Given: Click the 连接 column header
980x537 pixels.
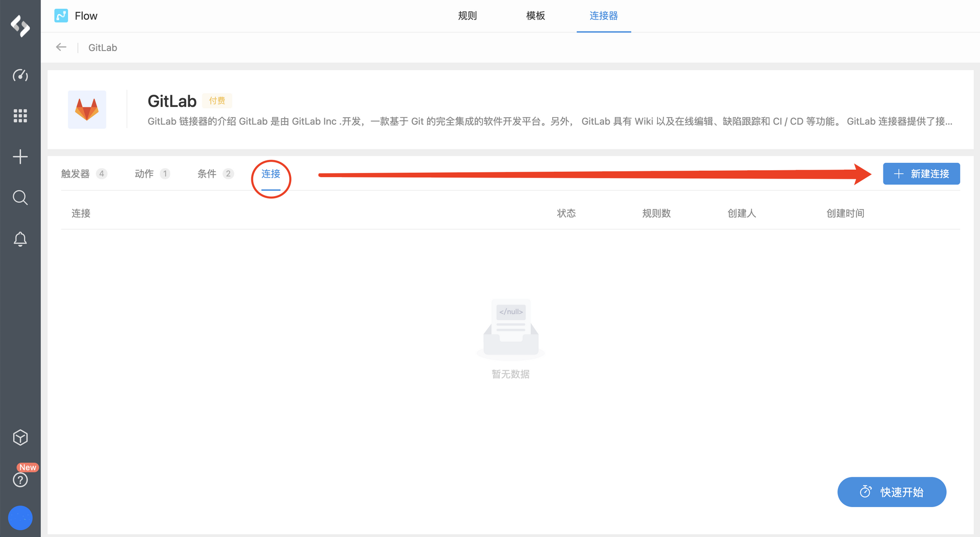Looking at the screenshot, I should pyautogui.click(x=81, y=213).
